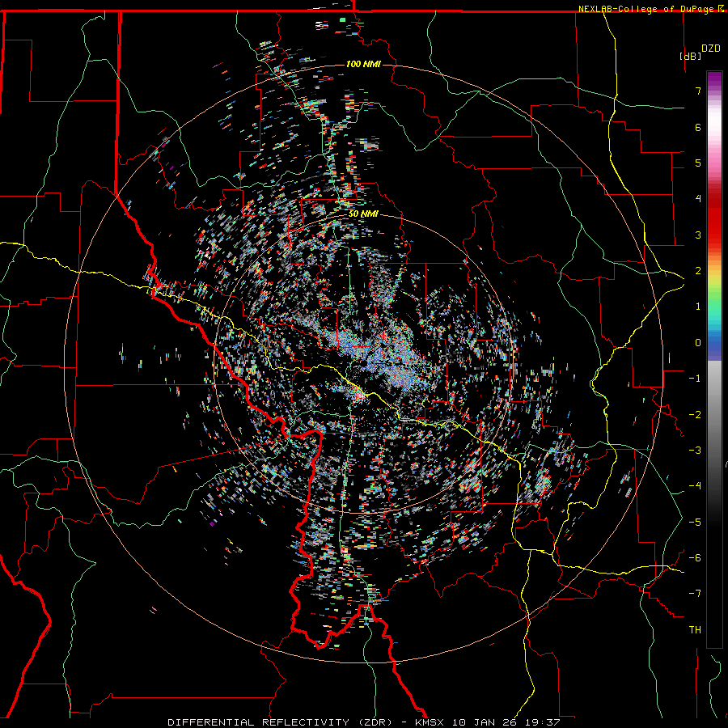Click the 100 NMI range ring label
Viewport: 728px width, 728px height.
[x=363, y=64]
